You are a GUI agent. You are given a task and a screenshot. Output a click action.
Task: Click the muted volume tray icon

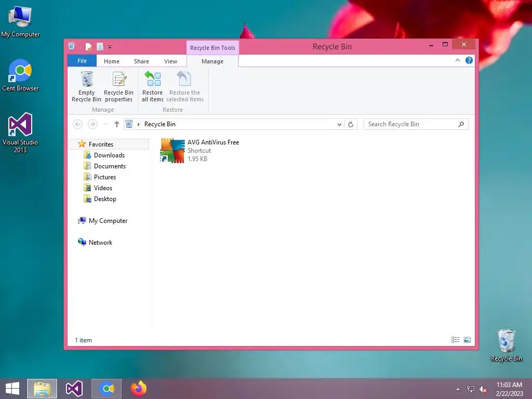coord(483,389)
